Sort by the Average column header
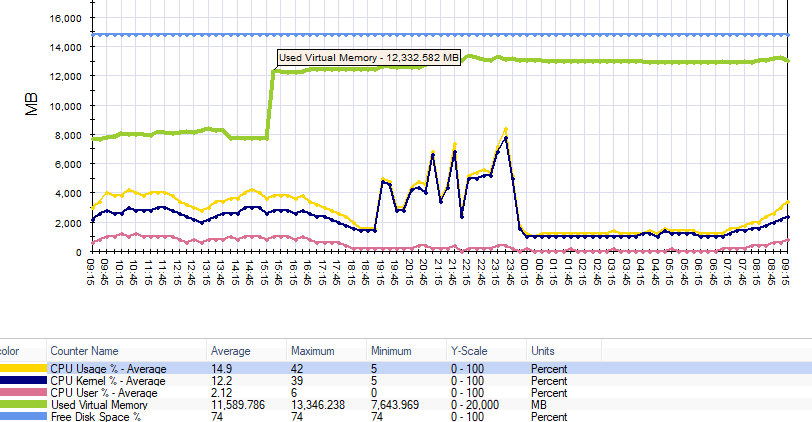The image size is (812, 422). (230, 351)
